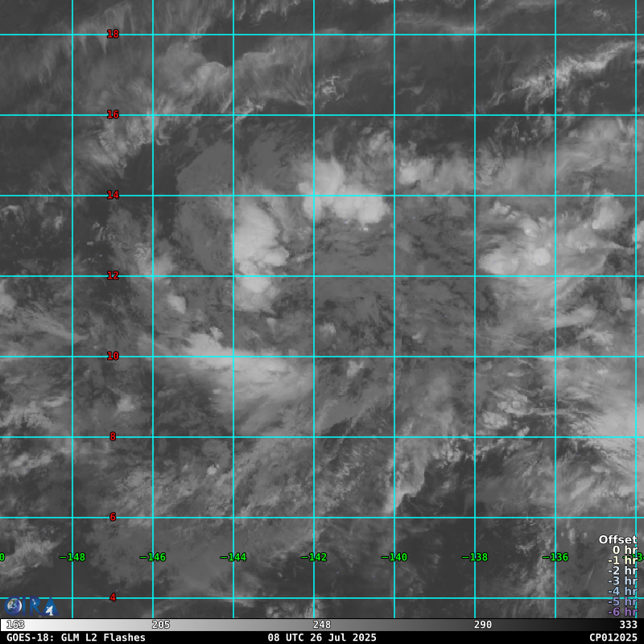The height and width of the screenshot is (644, 644).
Task: Select the latitude label 10
Action: [113, 356]
